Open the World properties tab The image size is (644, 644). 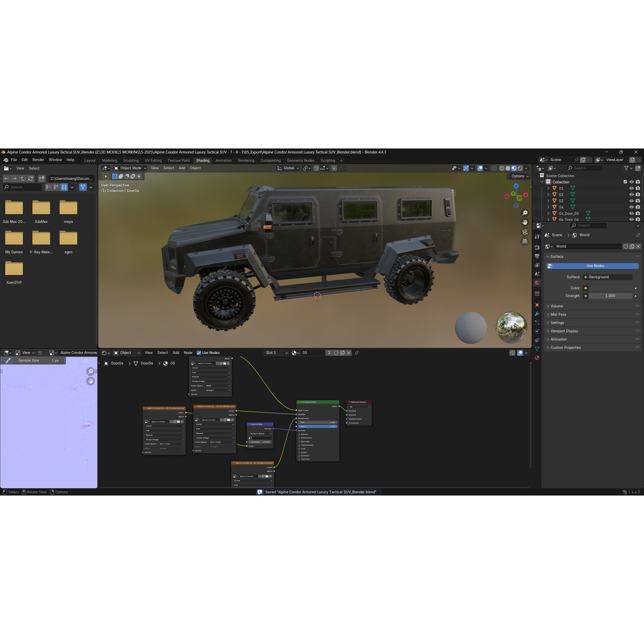[x=537, y=283]
